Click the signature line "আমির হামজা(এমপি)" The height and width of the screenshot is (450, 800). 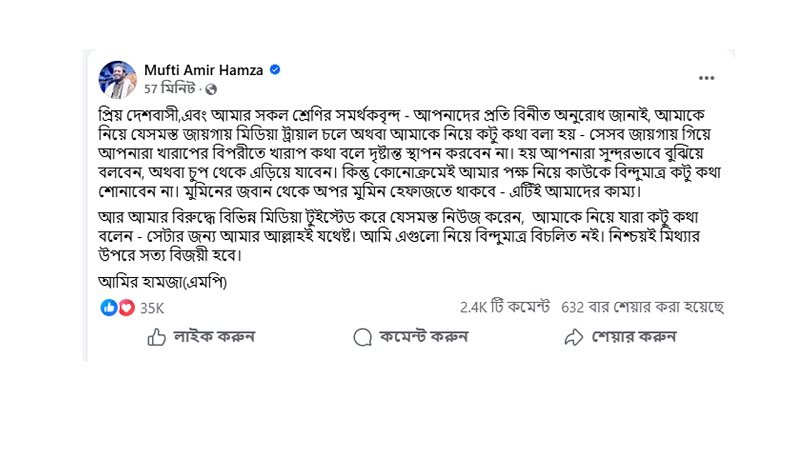tap(163, 282)
